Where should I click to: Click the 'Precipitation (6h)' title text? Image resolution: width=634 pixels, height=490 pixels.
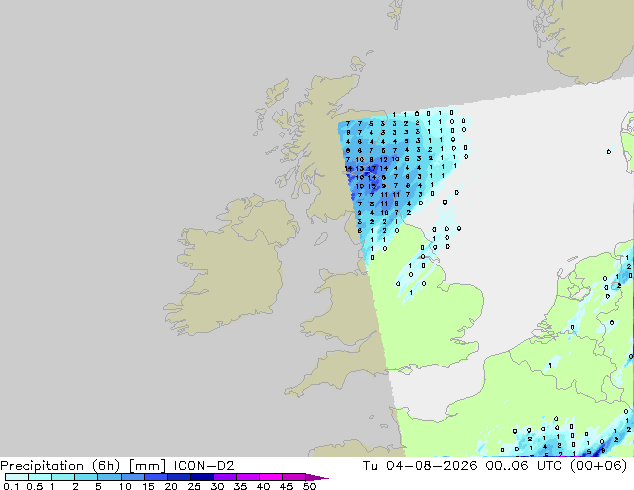tap(60, 466)
